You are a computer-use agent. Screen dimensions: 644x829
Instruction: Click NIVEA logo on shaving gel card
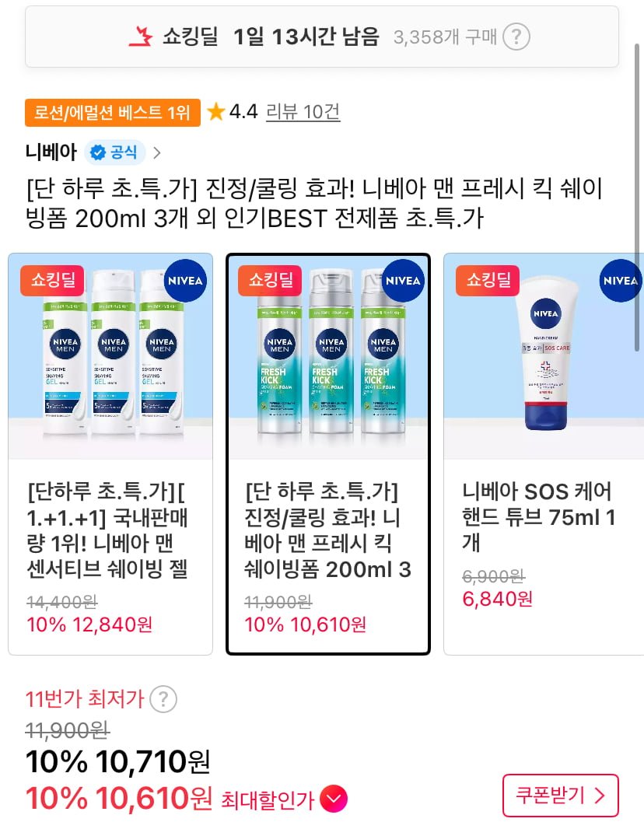click(x=185, y=281)
